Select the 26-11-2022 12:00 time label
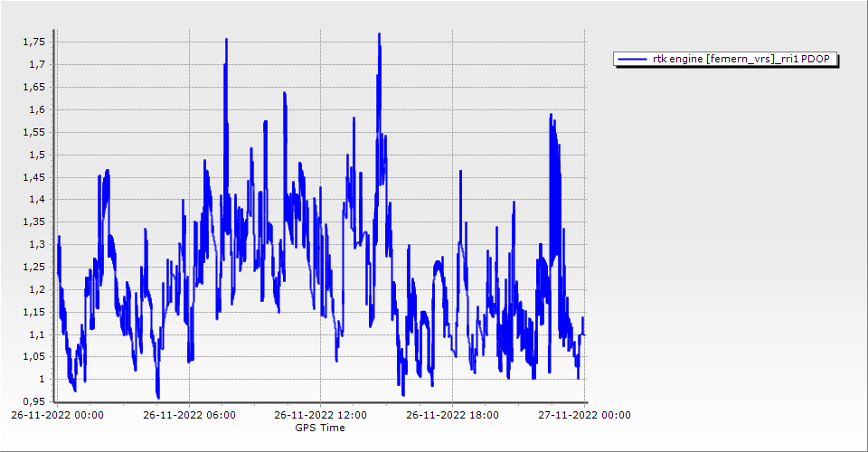Image resolution: width=868 pixels, height=452 pixels. tap(320, 415)
